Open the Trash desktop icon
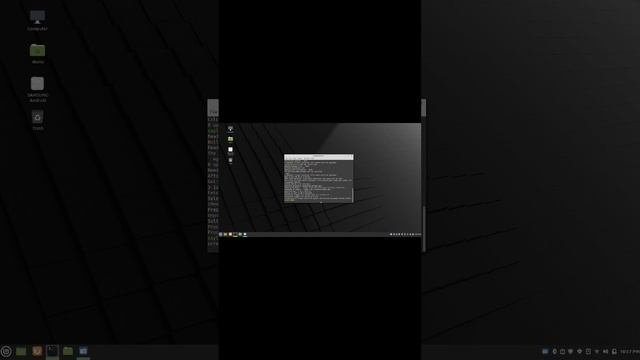 pos(38,120)
